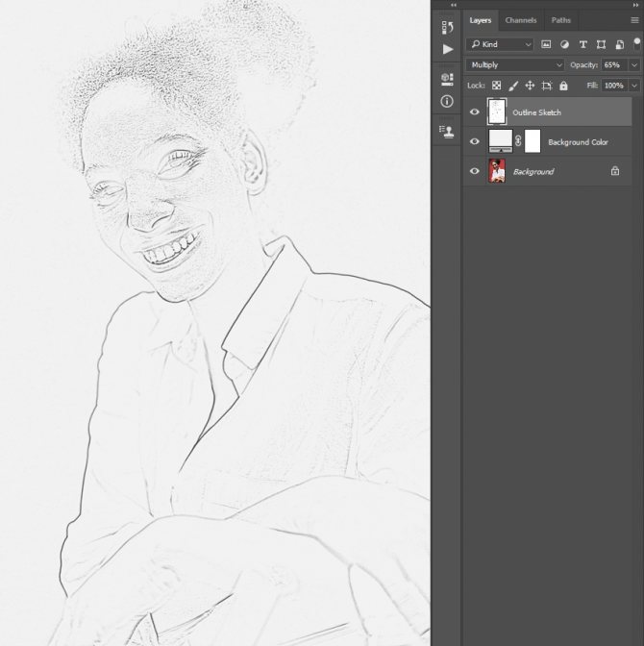Open the Info panel icon
Image resolution: width=644 pixels, height=646 pixels.
[447, 101]
